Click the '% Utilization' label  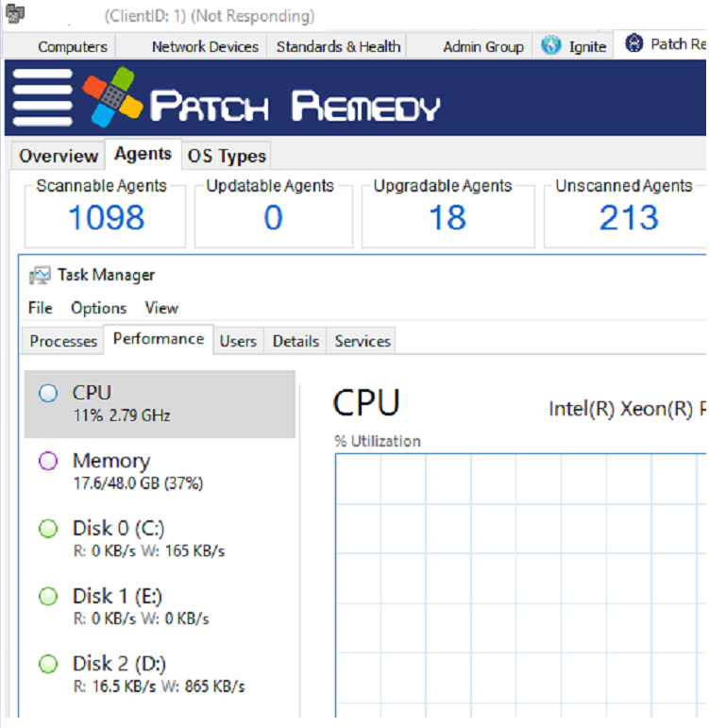point(378,441)
